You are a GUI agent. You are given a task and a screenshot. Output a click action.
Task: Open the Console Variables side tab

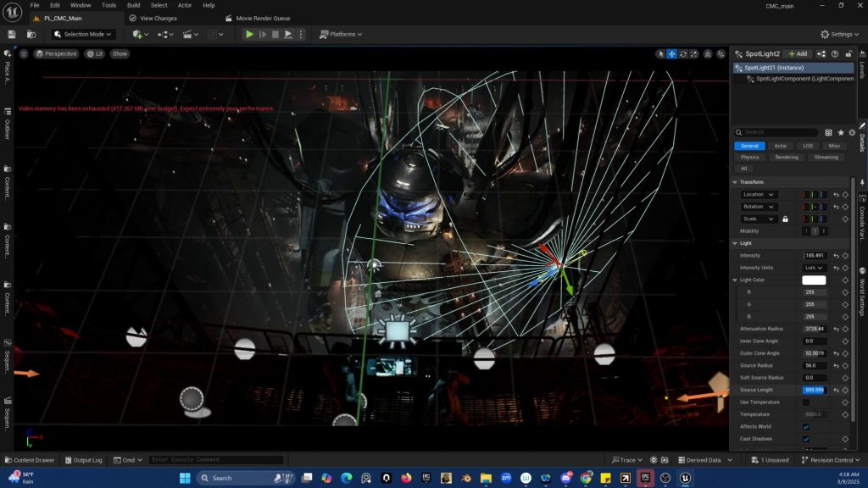(x=862, y=219)
